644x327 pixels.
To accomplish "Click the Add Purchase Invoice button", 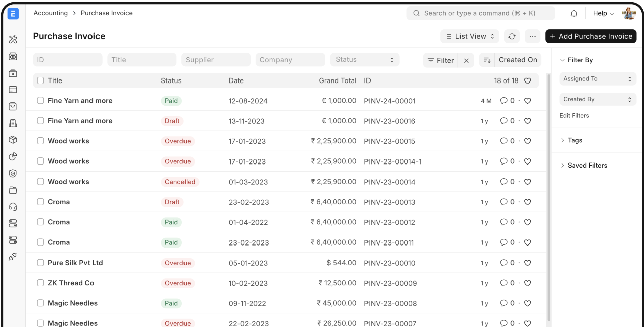I will coord(591,36).
